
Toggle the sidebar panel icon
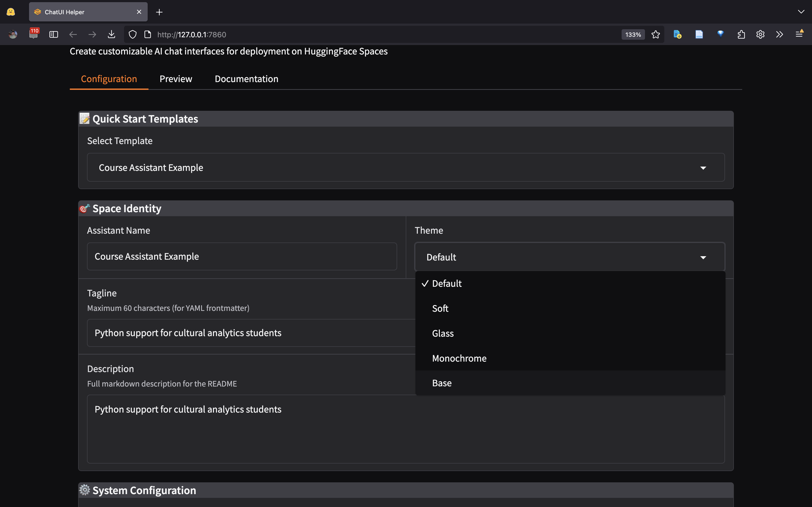[54, 35]
